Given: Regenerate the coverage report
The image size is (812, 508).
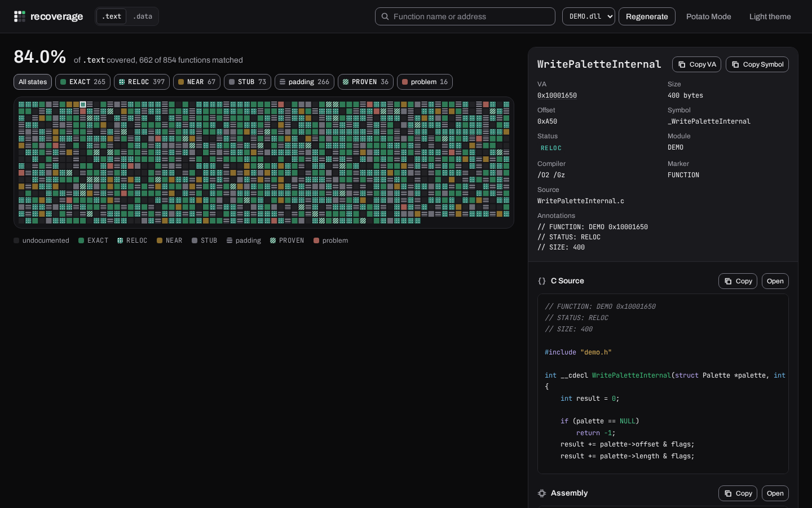Looking at the screenshot, I should coord(647,16).
